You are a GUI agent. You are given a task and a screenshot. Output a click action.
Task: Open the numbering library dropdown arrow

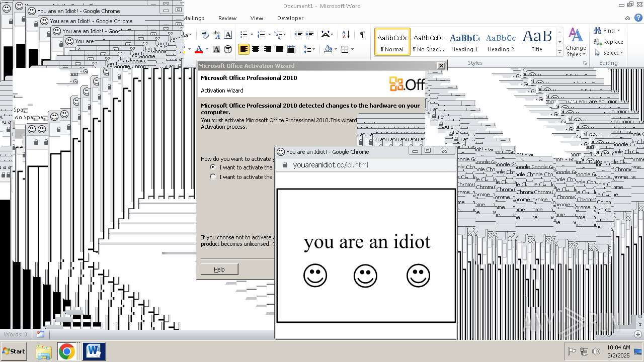point(269,35)
